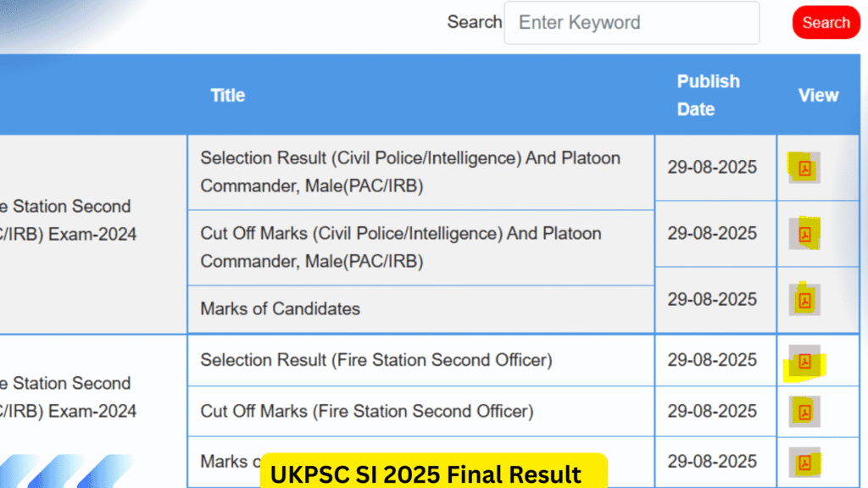Open PDF for Cut Off Marks Civil Police
The height and width of the screenshot is (488, 868).
tap(804, 234)
